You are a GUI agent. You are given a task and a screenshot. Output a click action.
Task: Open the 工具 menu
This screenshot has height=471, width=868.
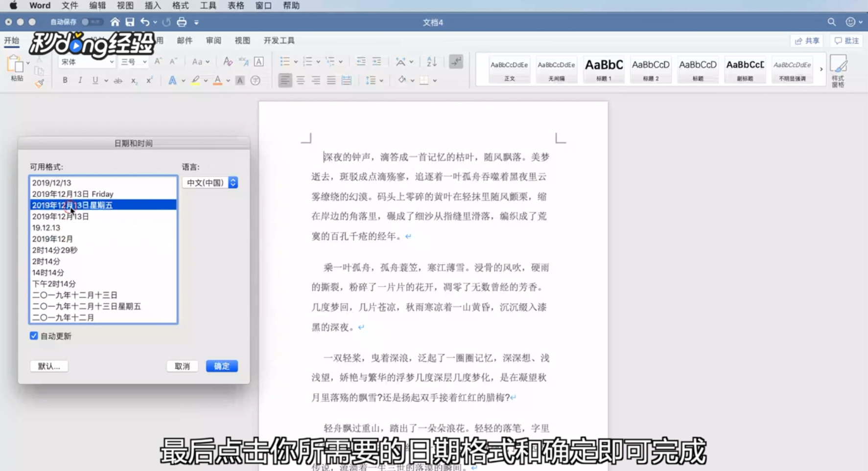tap(208, 5)
